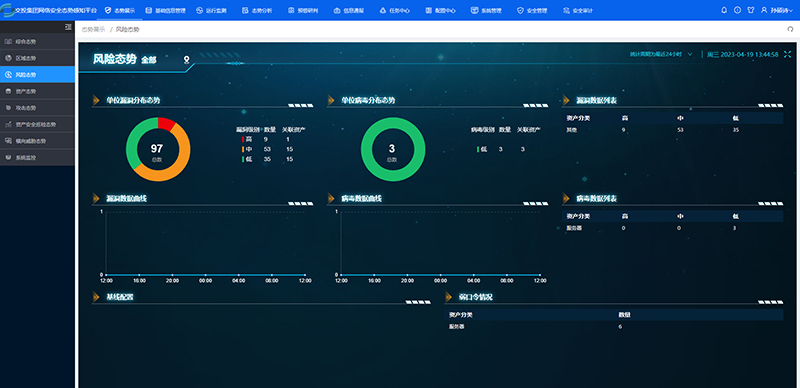Click the location pin icon next to 全部
800x388 pixels.
(x=187, y=60)
